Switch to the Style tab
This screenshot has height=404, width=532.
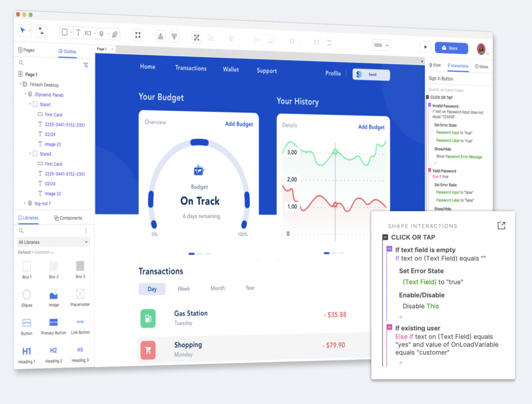point(435,66)
